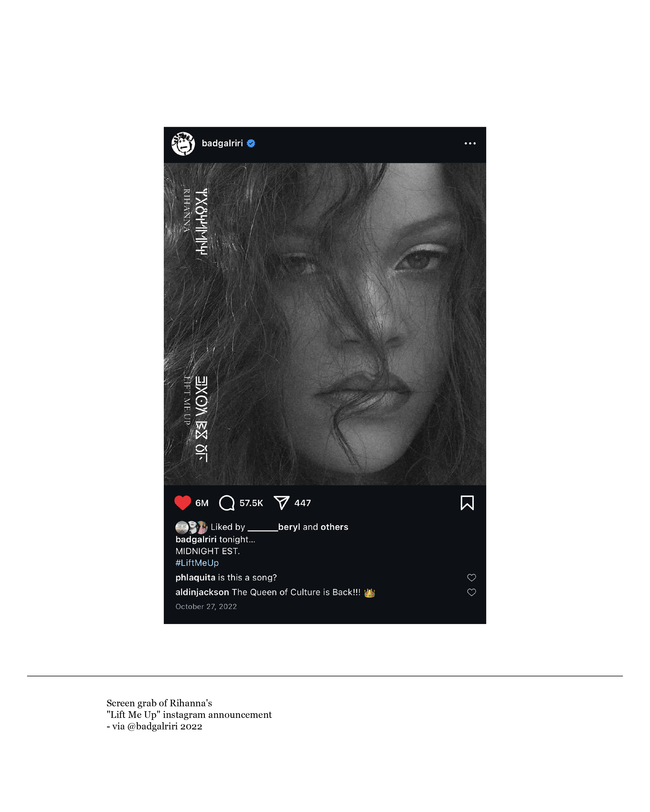Click the Lift Me Up cover image

[325, 324]
